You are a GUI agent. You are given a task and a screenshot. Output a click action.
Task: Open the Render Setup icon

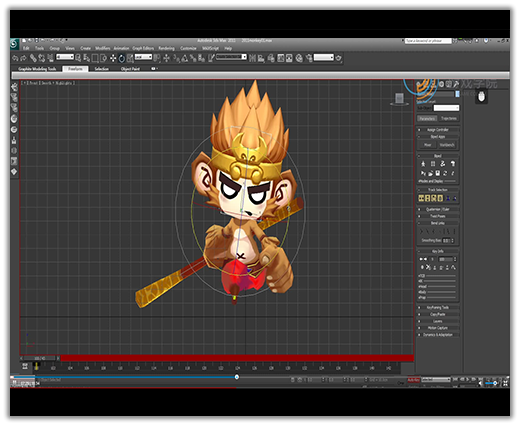[309, 58]
